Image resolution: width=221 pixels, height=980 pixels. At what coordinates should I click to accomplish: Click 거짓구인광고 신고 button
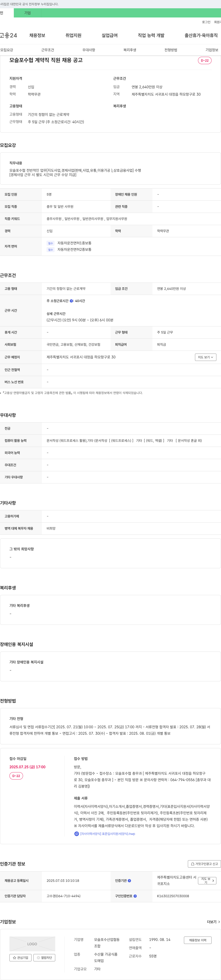click(x=204, y=864)
